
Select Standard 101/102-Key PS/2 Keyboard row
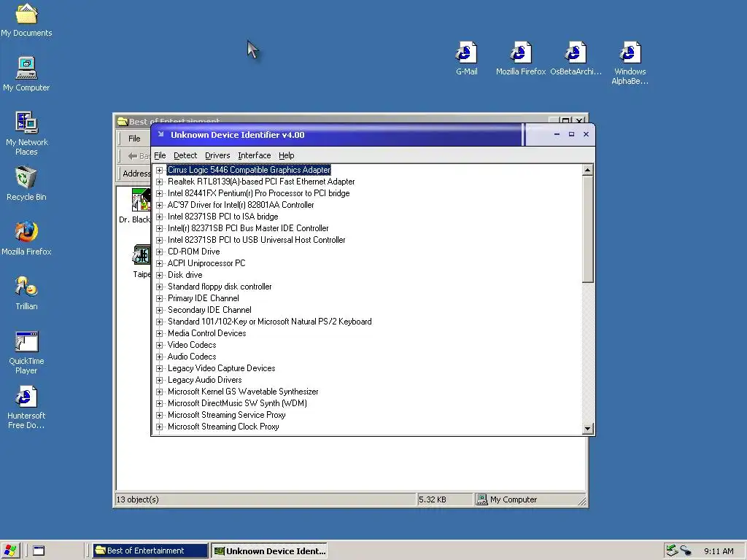269,322
